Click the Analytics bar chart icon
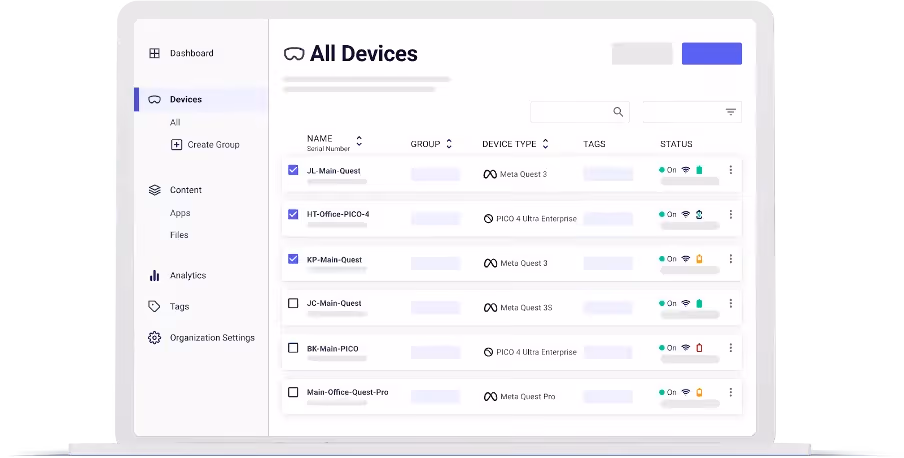This screenshot has height=458, width=904. (x=154, y=275)
